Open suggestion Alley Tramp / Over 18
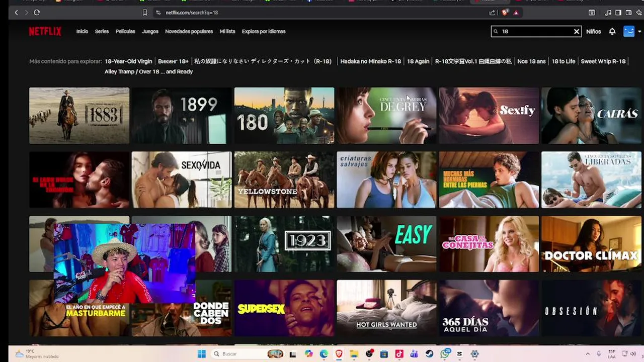Image resolution: width=644 pixels, height=362 pixels. click(x=148, y=71)
